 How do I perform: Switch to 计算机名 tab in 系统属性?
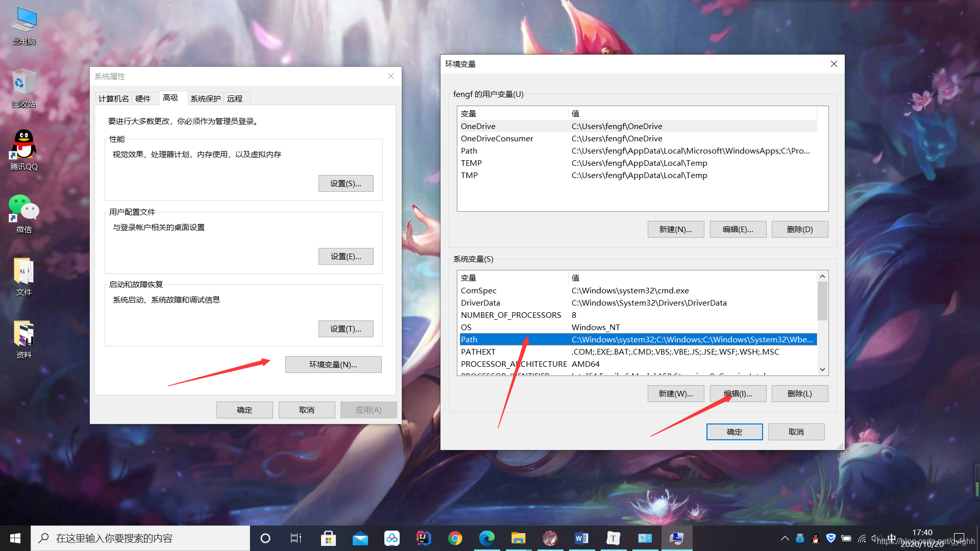tap(114, 99)
